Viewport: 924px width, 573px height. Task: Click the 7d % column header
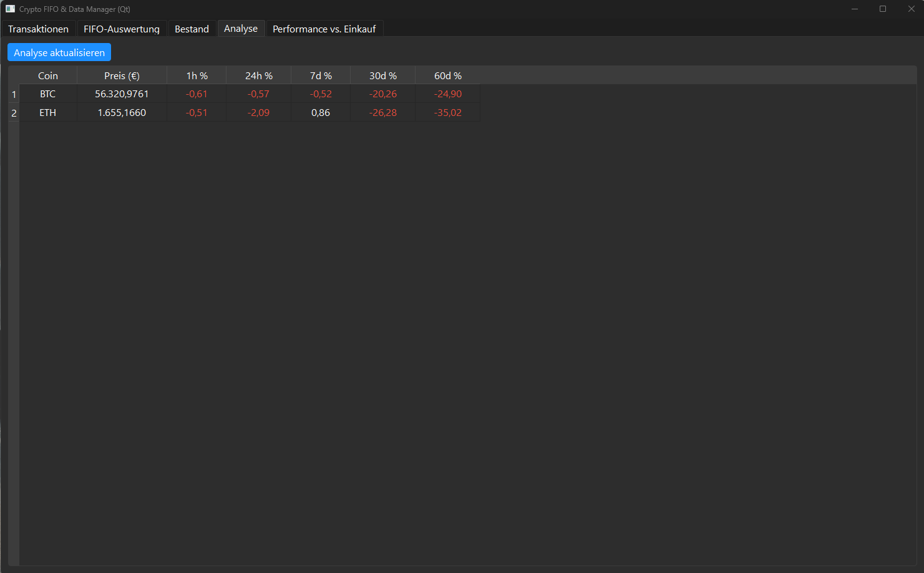point(321,75)
